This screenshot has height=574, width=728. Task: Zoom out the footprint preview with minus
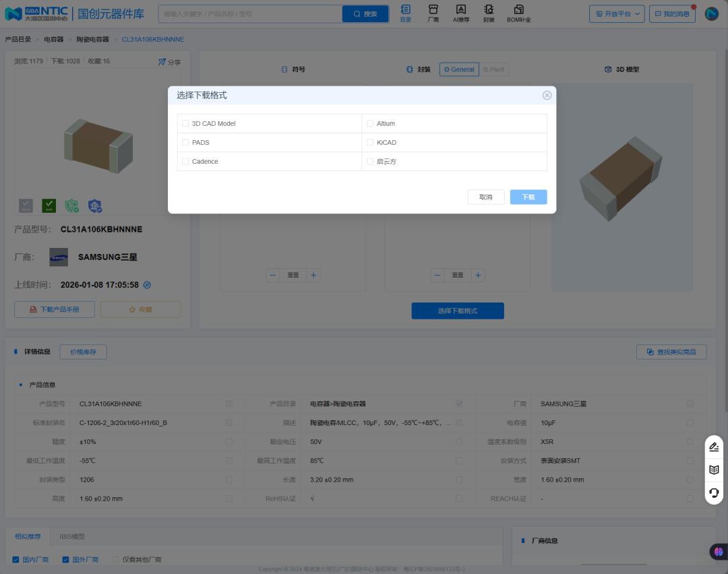437,275
